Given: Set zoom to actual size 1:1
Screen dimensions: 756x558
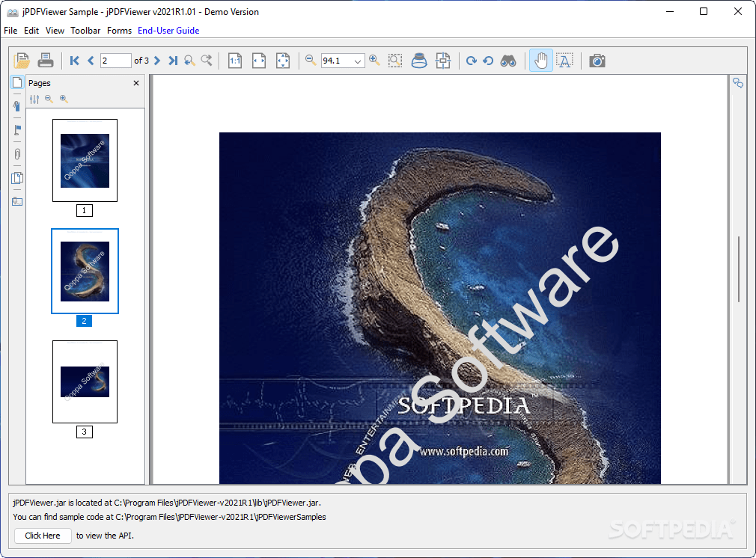Looking at the screenshot, I should click(235, 61).
